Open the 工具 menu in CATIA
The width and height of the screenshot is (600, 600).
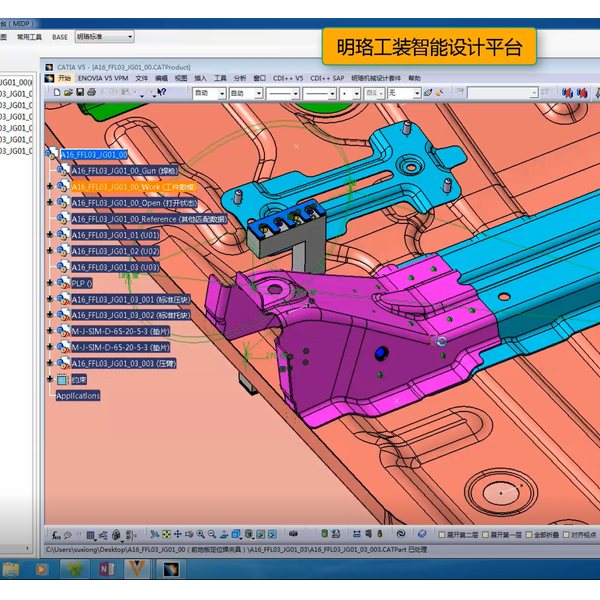220,78
